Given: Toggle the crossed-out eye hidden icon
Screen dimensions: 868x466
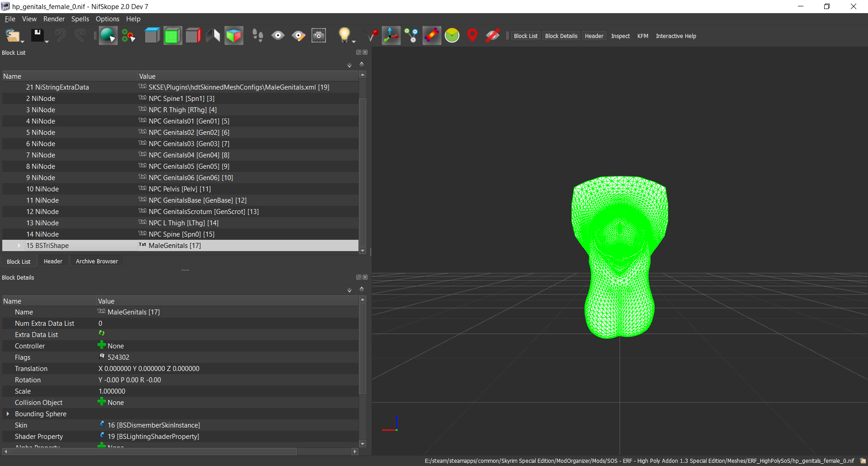Looking at the screenshot, I should click(493, 35).
